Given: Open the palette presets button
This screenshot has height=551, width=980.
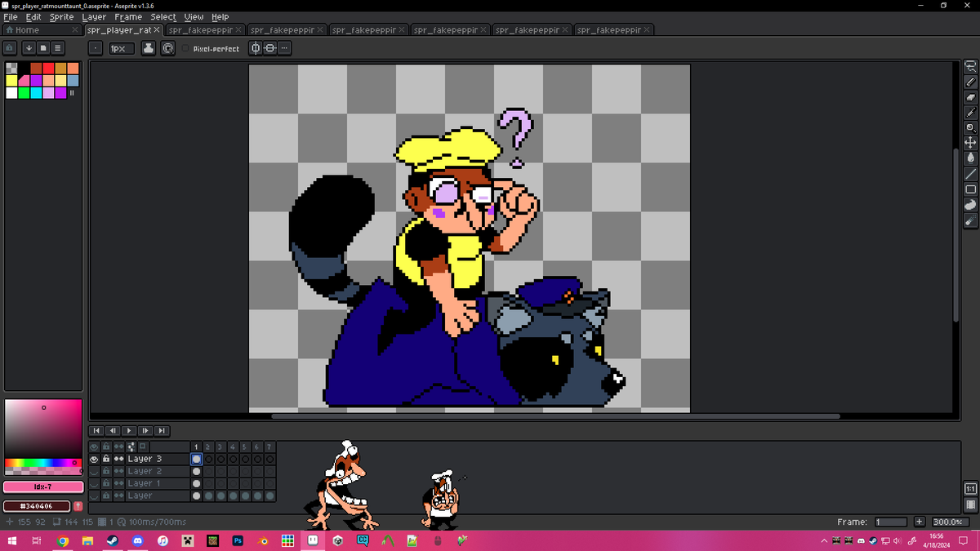Looking at the screenshot, I should [43, 48].
